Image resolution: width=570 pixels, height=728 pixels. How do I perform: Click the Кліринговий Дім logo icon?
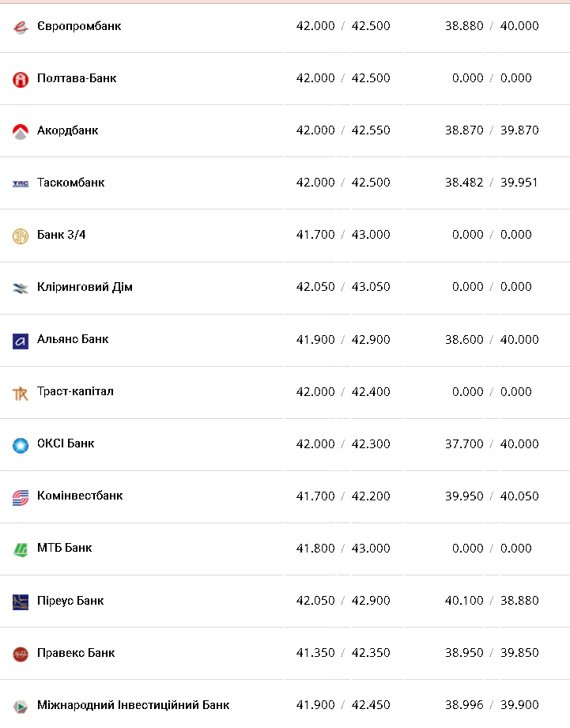point(21,288)
